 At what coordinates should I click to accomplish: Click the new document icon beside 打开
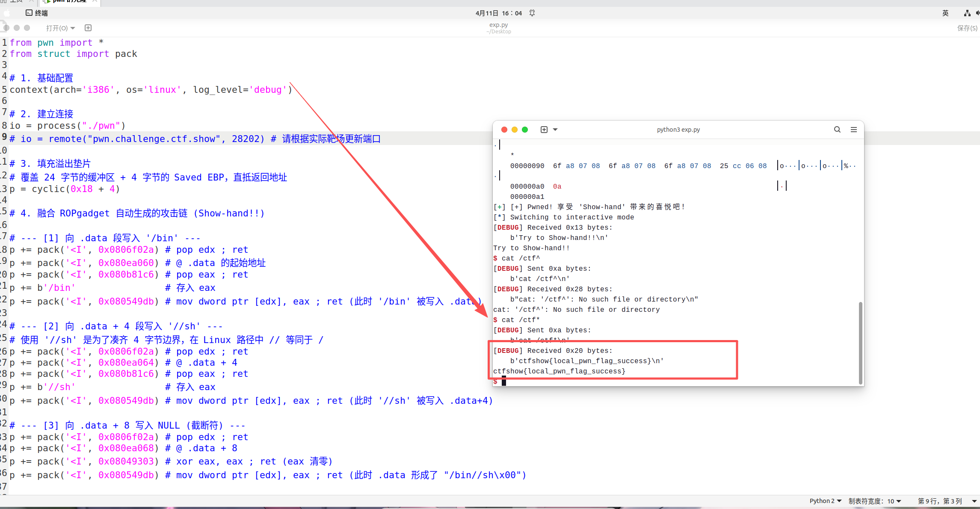88,28
